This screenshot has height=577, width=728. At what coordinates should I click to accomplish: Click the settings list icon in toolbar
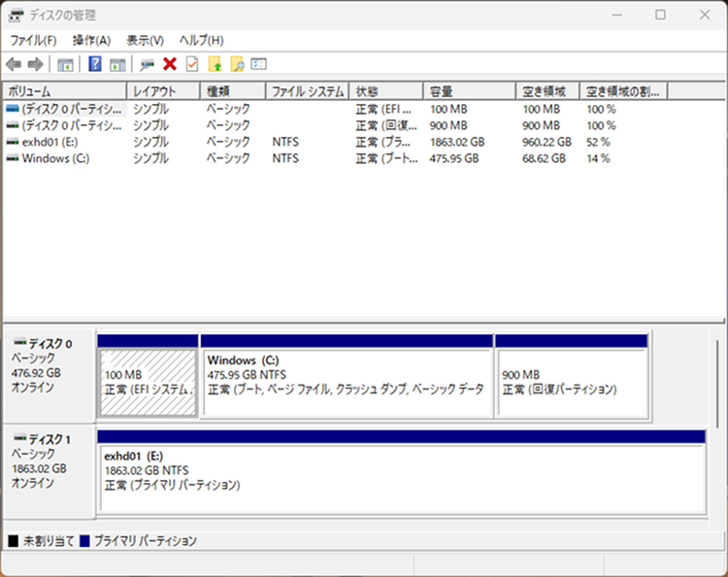[x=258, y=64]
